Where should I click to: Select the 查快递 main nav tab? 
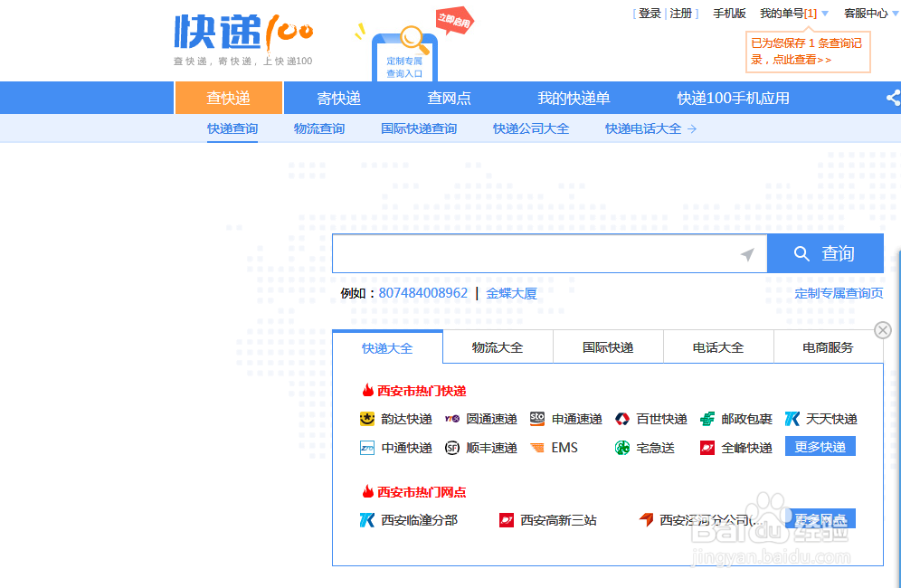pos(229,98)
